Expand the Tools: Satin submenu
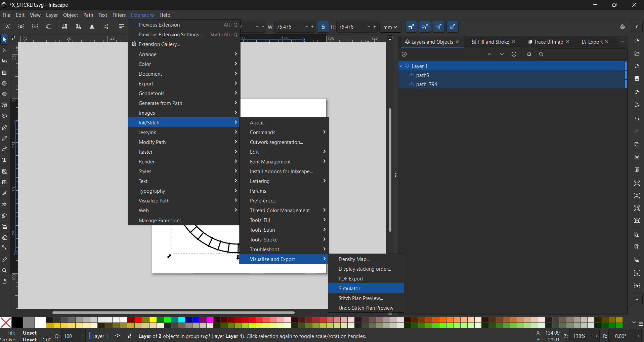 click(x=284, y=230)
